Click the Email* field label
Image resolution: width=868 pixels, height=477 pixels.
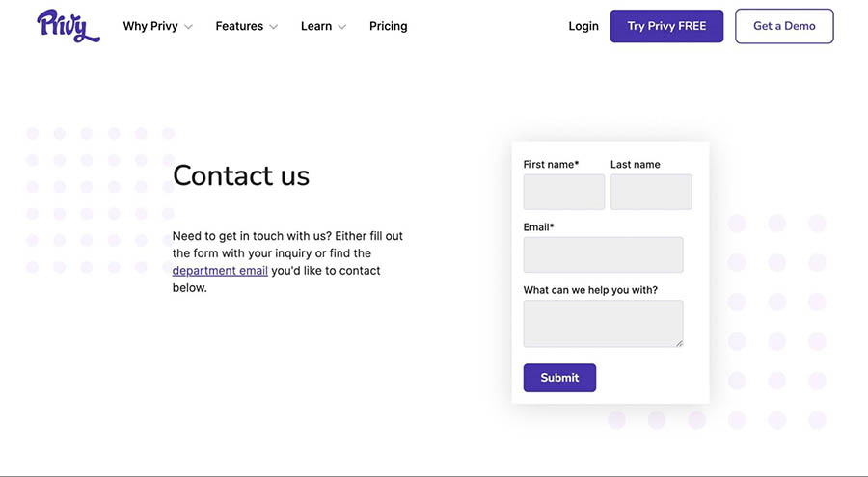538,227
